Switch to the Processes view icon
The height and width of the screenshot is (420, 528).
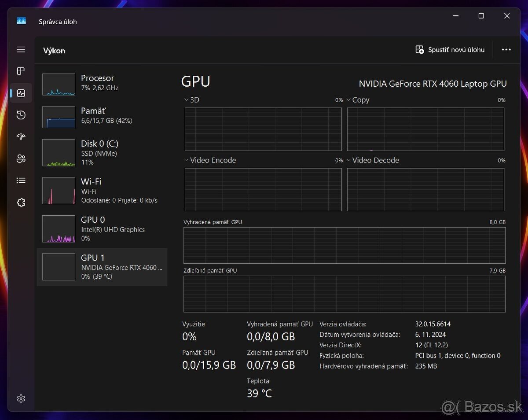(21, 71)
